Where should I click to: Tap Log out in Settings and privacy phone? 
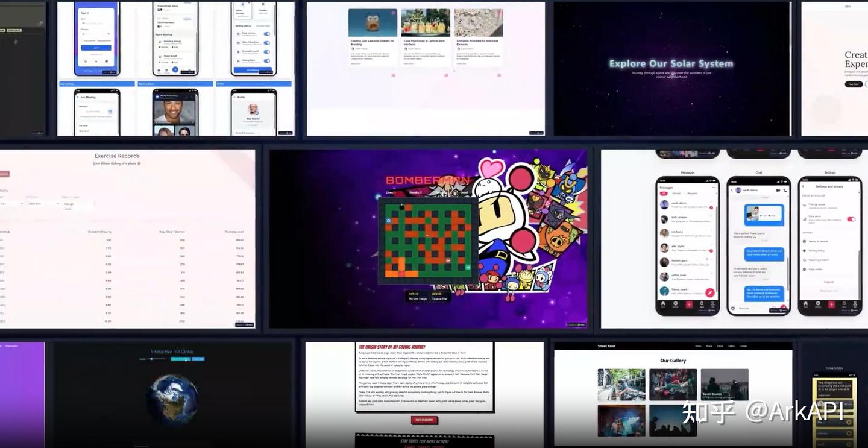(829, 282)
